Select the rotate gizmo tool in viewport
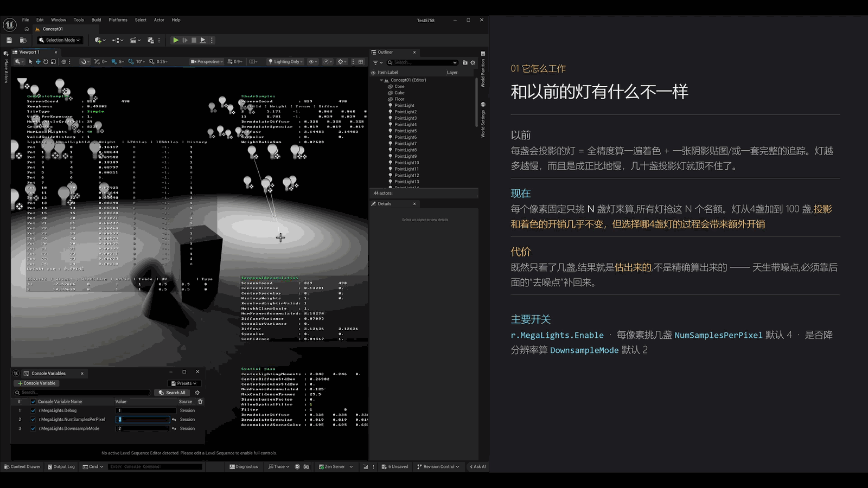Image resolution: width=868 pixels, height=488 pixels. tap(46, 62)
